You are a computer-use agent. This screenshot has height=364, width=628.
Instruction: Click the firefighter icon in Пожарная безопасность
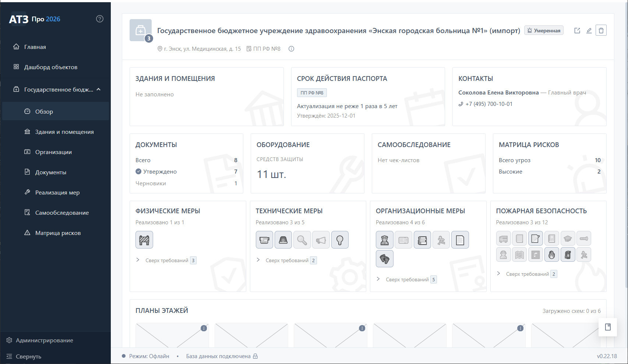coord(503,254)
